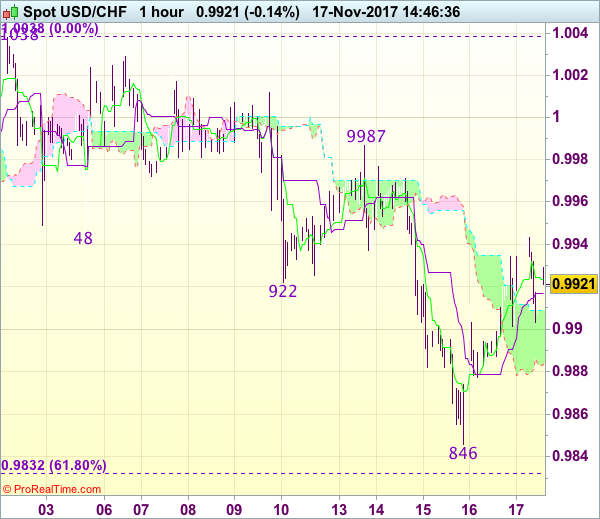The image size is (600, 519).
Task: Click the '1.004' price axis label
Action: tap(570, 33)
